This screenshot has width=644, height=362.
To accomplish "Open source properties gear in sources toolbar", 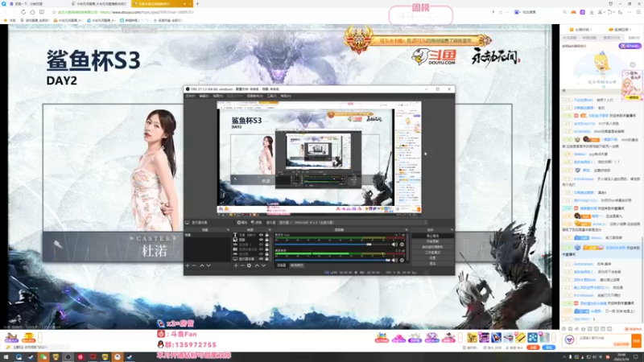I will (x=249, y=265).
